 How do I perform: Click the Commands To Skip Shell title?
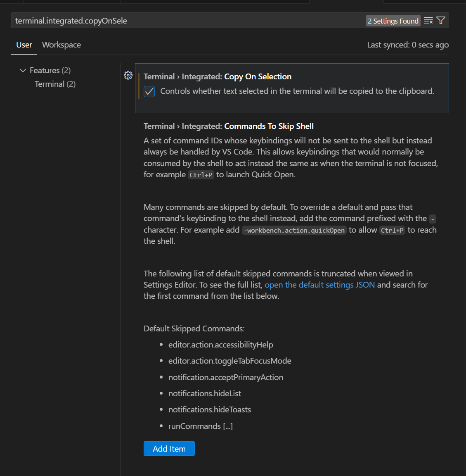[229, 126]
